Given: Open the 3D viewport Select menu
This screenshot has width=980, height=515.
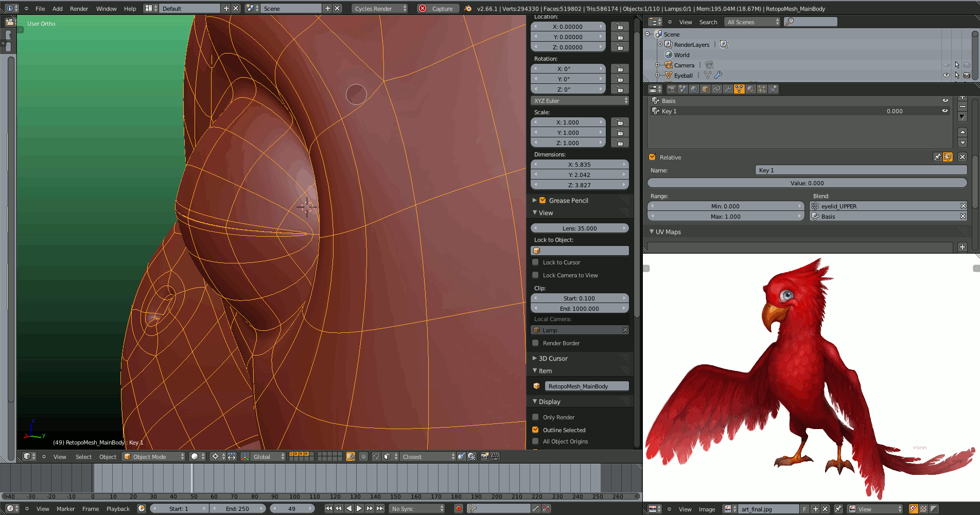Looking at the screenshot, I should [83, 456].
